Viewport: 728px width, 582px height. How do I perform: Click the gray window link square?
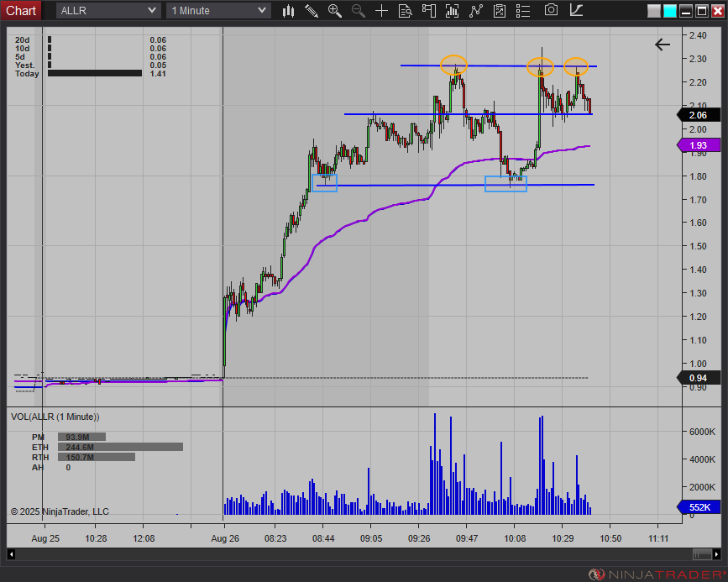click(x=654, y=10)
